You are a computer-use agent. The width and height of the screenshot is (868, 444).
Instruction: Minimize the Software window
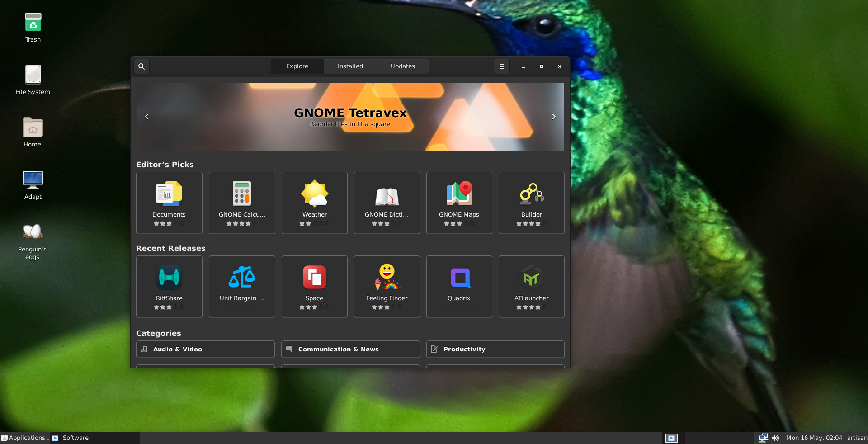[x=524, y=66]
